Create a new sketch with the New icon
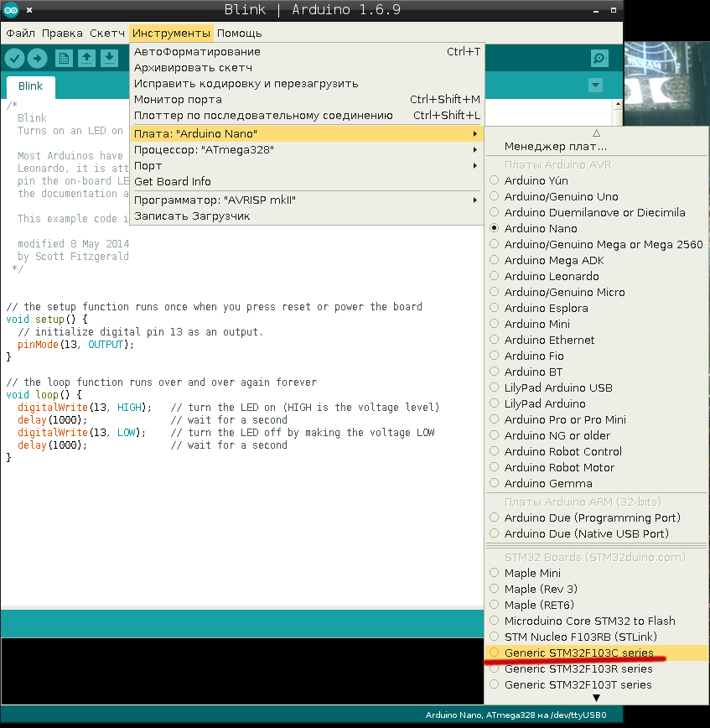The image size is (710, 728). point(64,59)
